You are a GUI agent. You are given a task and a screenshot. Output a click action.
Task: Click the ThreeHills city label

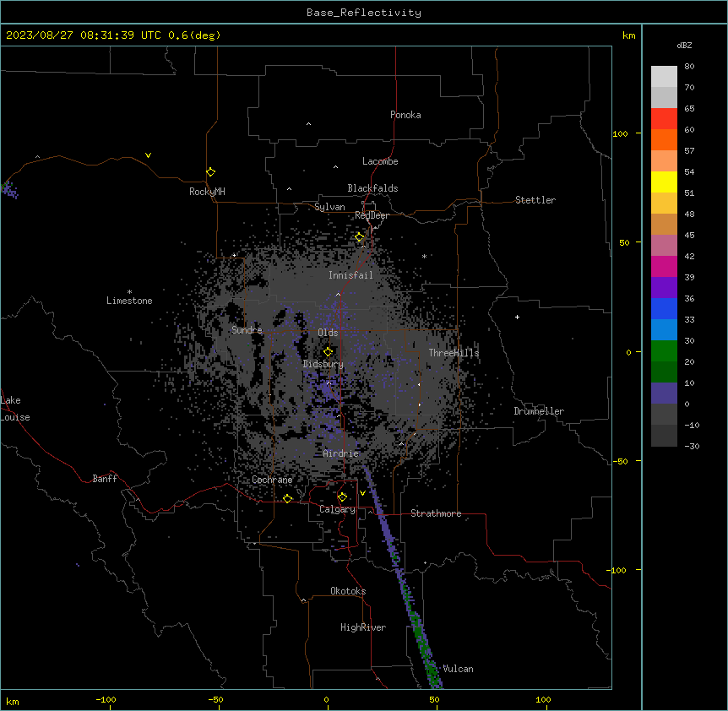[454, 353]
